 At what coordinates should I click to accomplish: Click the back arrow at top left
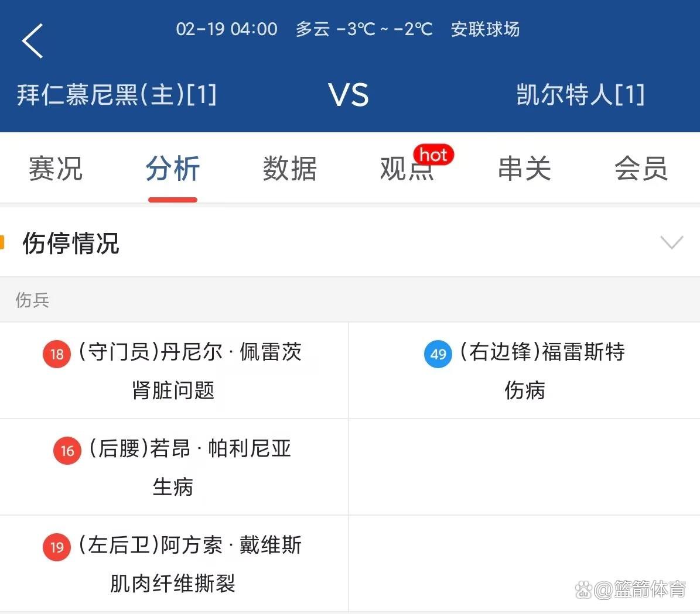(x=32, y=40)
